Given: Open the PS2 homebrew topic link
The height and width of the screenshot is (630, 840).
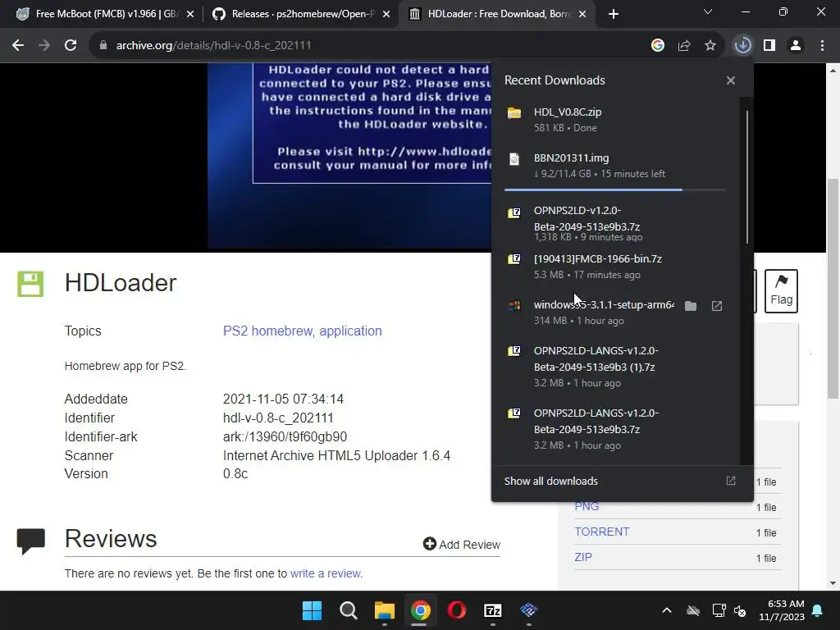Looking at the screenshot, I should coord(268,331).
